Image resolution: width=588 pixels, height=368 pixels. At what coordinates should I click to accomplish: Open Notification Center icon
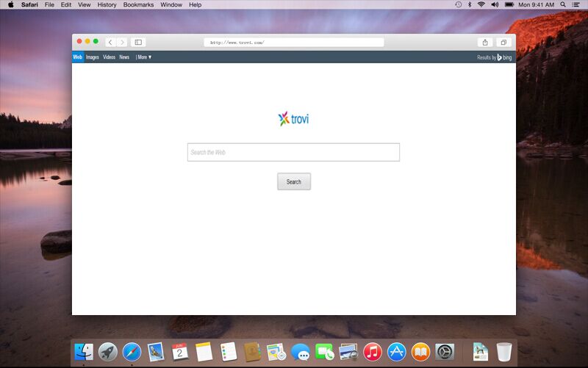(x=576, y=4)
